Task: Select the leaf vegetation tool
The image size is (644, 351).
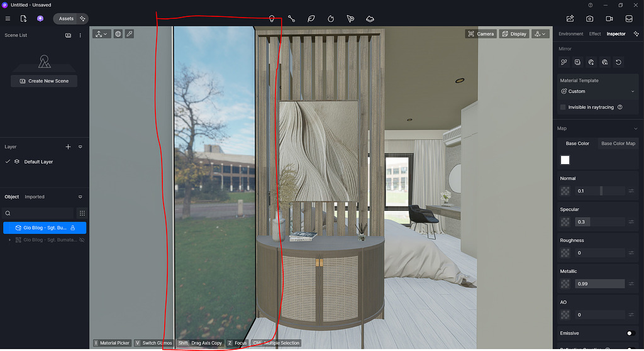Action: click(311, 18)
